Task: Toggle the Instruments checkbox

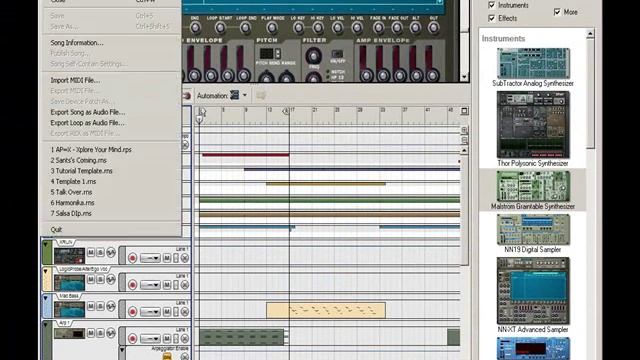Action: [x=491, y=5]
